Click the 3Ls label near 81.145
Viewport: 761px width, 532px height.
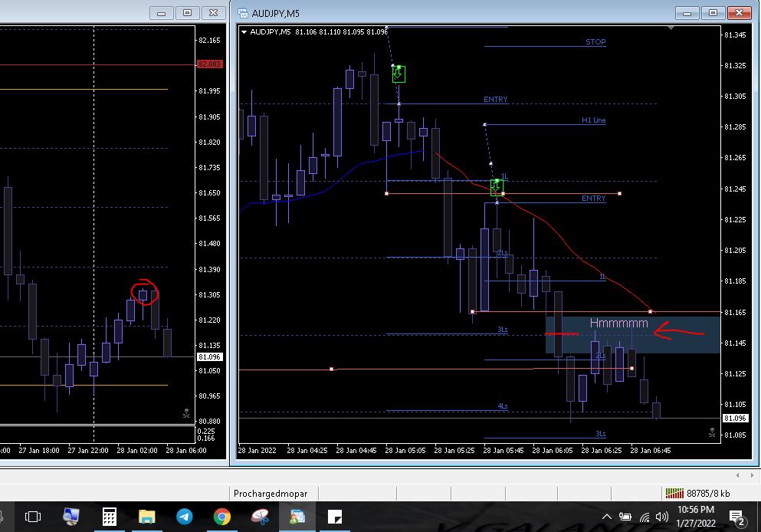(x=503, y=329)
